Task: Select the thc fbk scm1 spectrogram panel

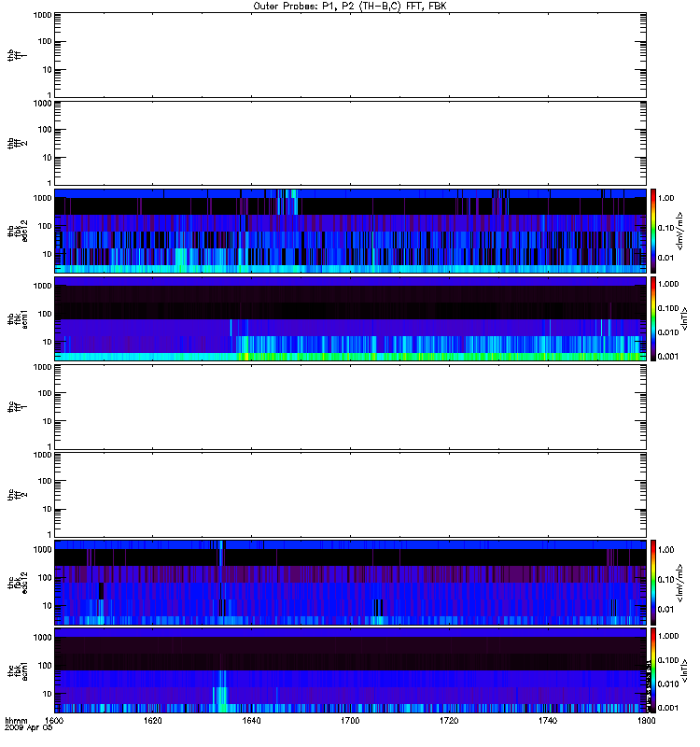Action: (x=350, y=670)
